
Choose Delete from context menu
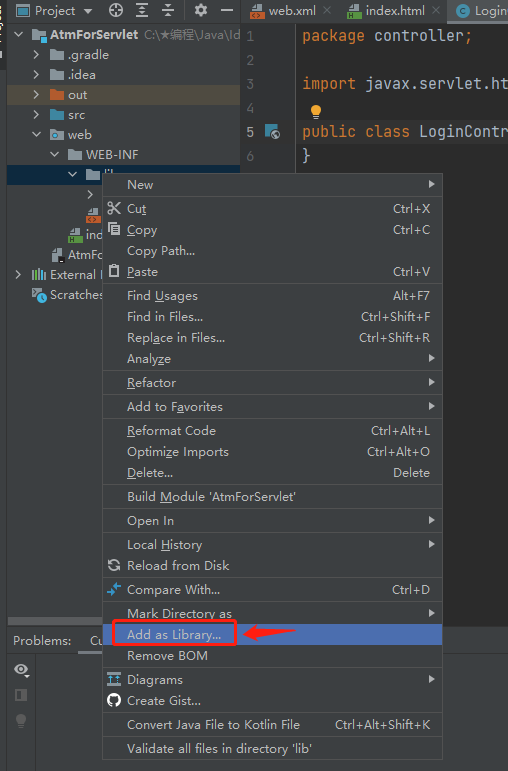[272, 473]
